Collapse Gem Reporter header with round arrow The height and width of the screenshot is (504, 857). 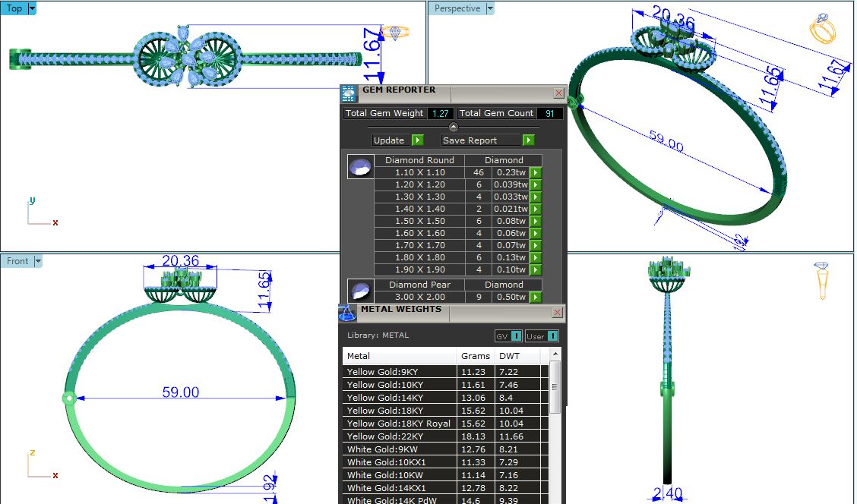454,127
